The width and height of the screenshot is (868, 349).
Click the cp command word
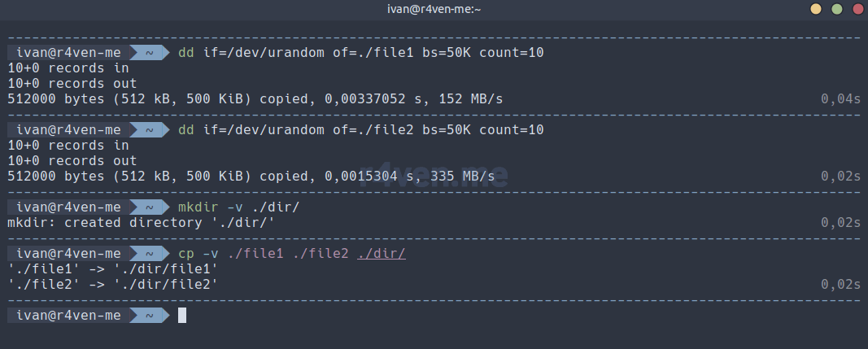tap(186, 254)
